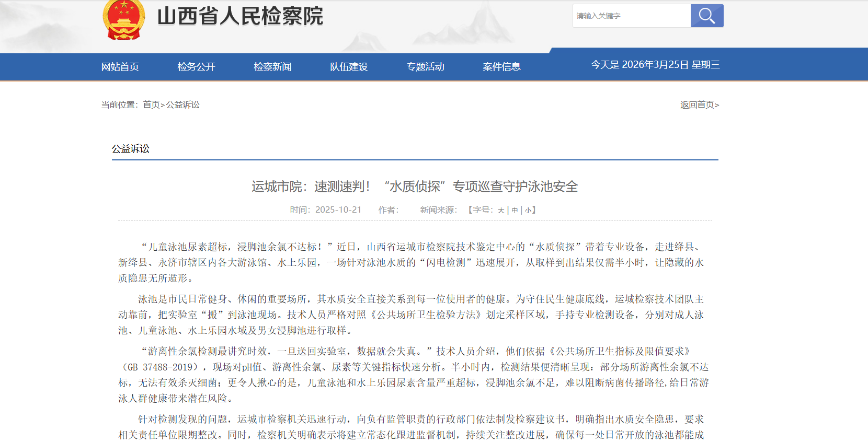Click the magnifier search button

click(706, 16)
